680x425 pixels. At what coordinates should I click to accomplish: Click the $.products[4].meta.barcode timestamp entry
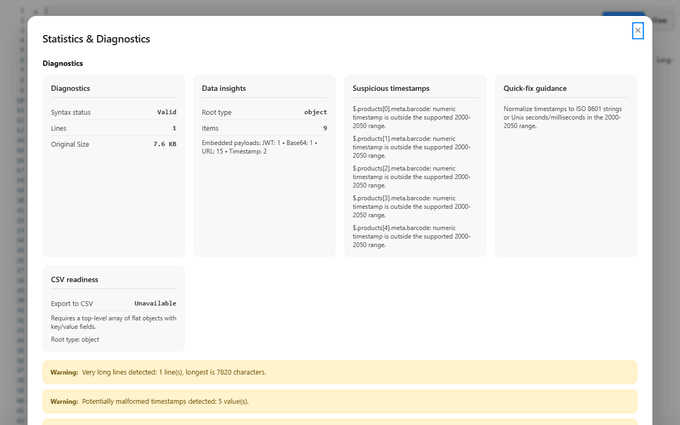coord(412,236)
